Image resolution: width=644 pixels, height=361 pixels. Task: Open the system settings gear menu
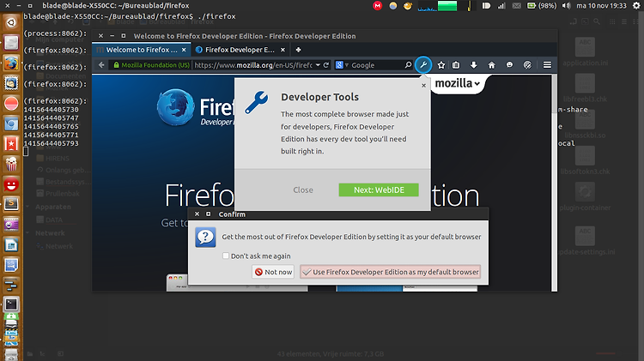(x=636, y=6)
